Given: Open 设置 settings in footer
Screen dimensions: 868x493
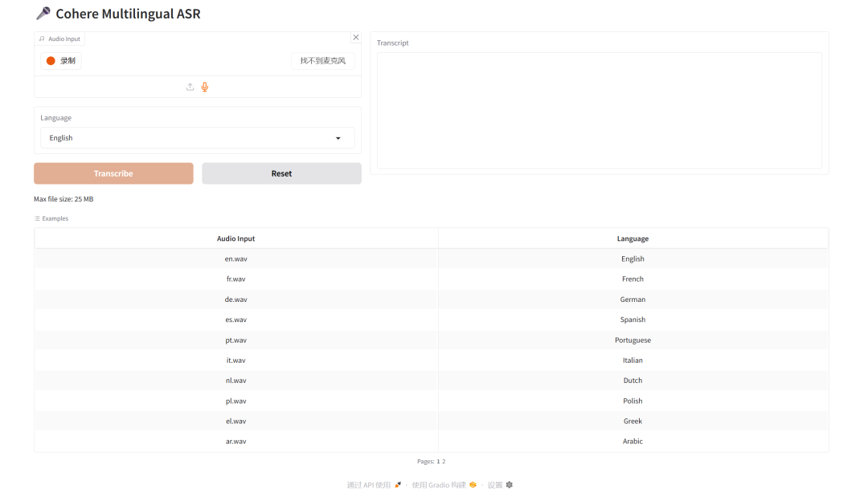Looking at the screenshot, I should click(500, 485).
